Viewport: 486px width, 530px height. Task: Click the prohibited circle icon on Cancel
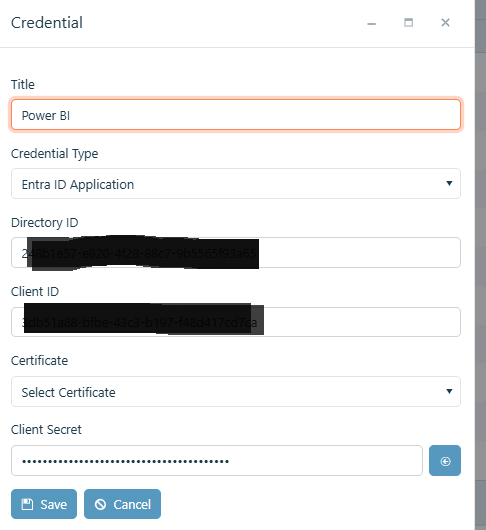click(x=100, y=504)
